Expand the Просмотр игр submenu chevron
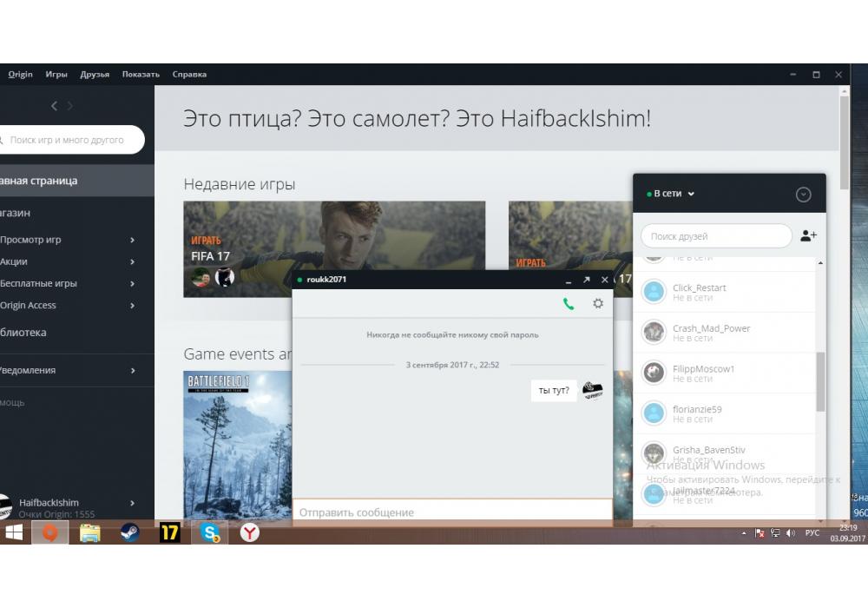This screenshot has width=868, height=608. pyautogui.click(x=132, y=240)
